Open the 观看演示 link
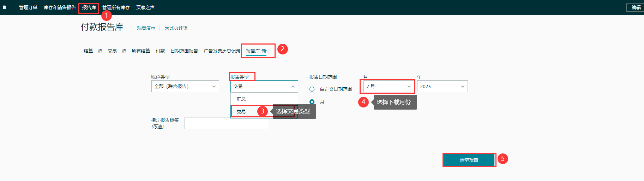 [146, 28]
